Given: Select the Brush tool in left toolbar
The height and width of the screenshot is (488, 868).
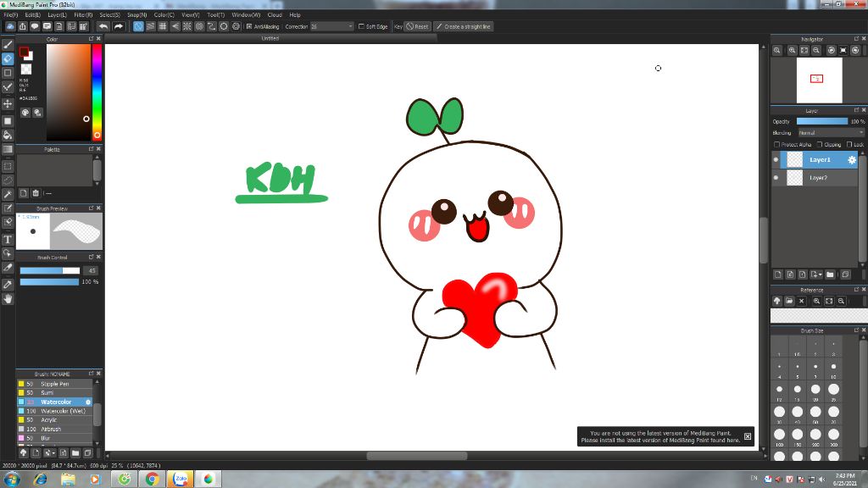Looking at the screenshot, I should 8,45.
